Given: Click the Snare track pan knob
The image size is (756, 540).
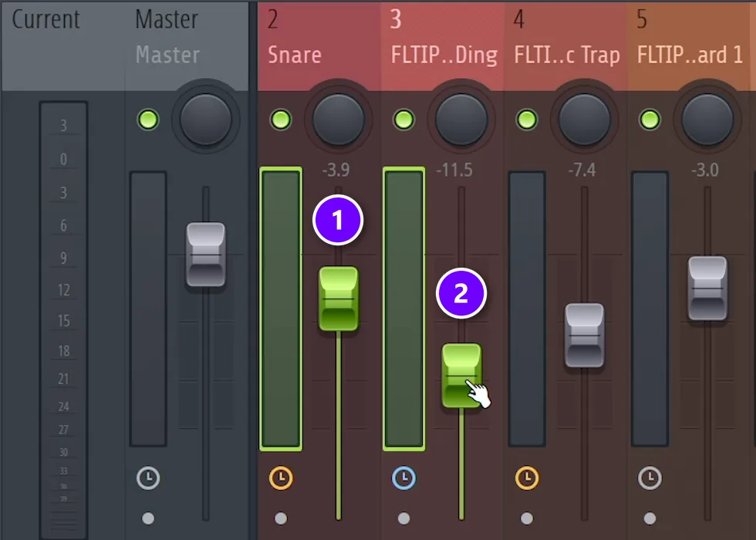Looking at the screenshot, I should click(339, 119).
